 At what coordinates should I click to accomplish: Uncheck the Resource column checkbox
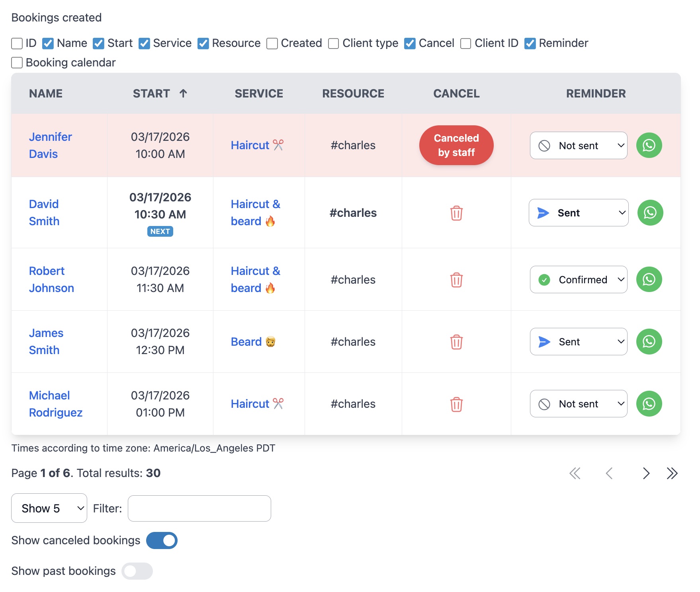point(203,43)
